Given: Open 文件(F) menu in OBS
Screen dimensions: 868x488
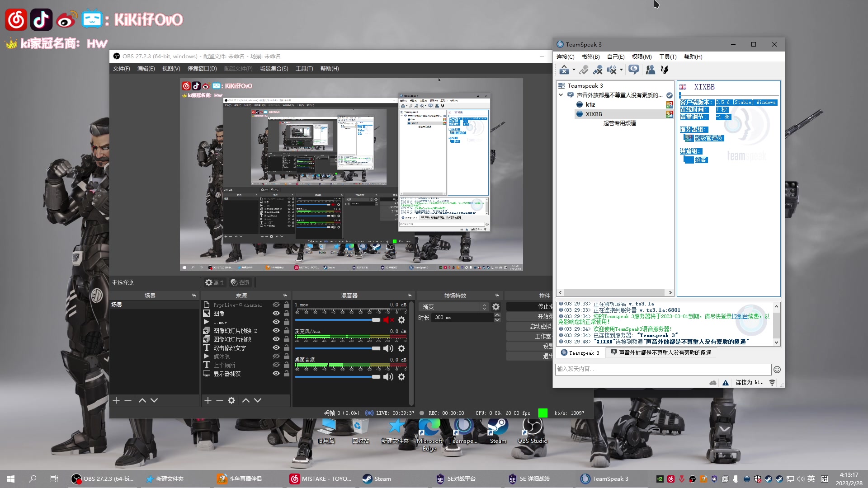Looking at the screenshot, I should click(121, 69).
